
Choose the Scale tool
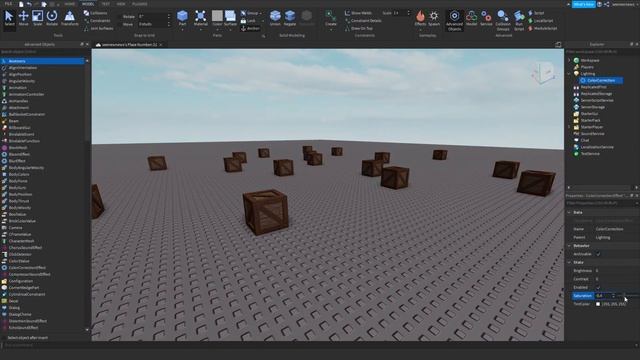pyautogui.click(x=38, y=18)
